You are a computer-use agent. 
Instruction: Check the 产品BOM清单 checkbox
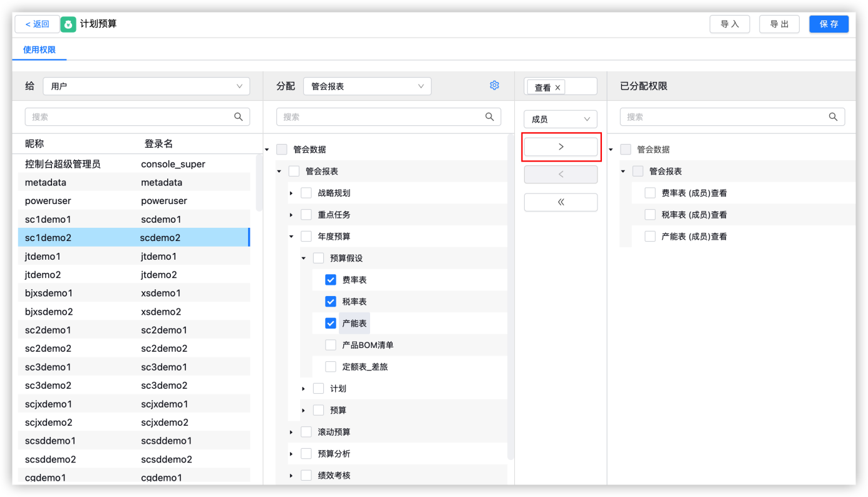(x=331, y=345)
